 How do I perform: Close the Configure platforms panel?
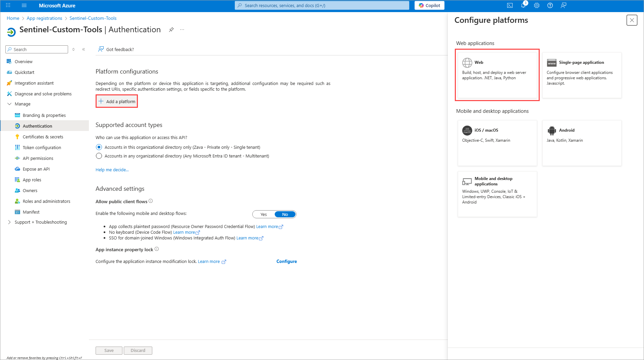point(632,20)
